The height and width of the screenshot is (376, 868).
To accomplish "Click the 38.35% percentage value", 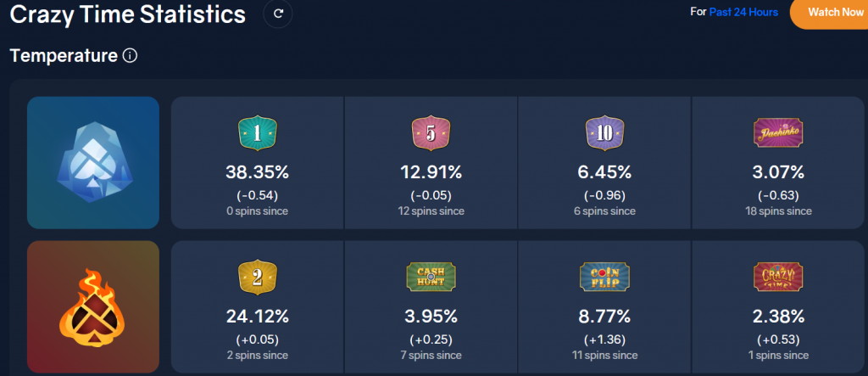I will (x=257, y=172).
